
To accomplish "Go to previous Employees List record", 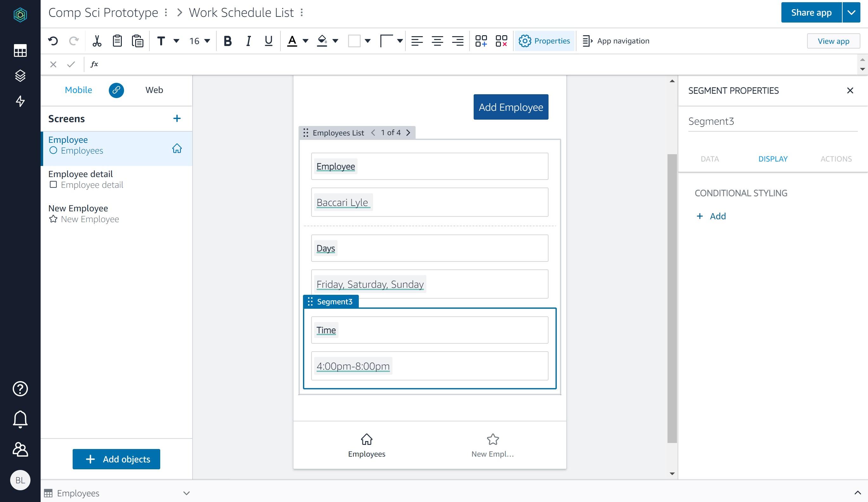I will pyautogui.click(x=373, y=133).
